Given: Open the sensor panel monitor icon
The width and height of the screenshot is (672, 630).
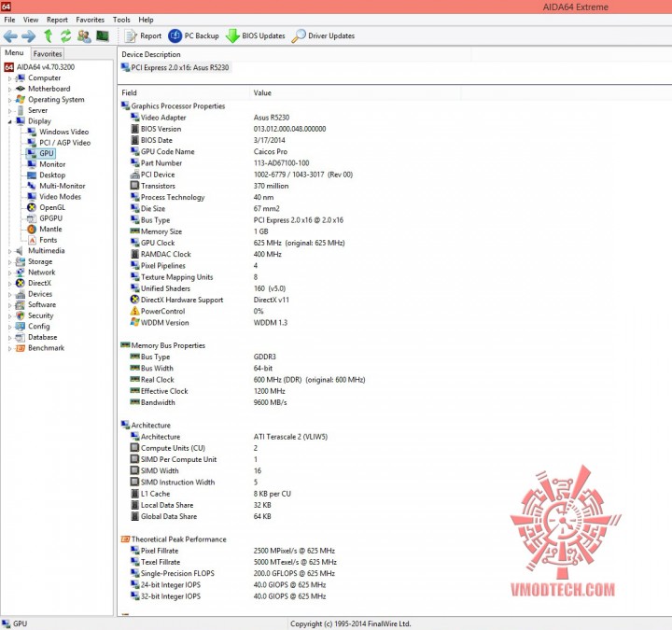Looking at the screenshot, I should pyautogui.click(x=103, y=36).
